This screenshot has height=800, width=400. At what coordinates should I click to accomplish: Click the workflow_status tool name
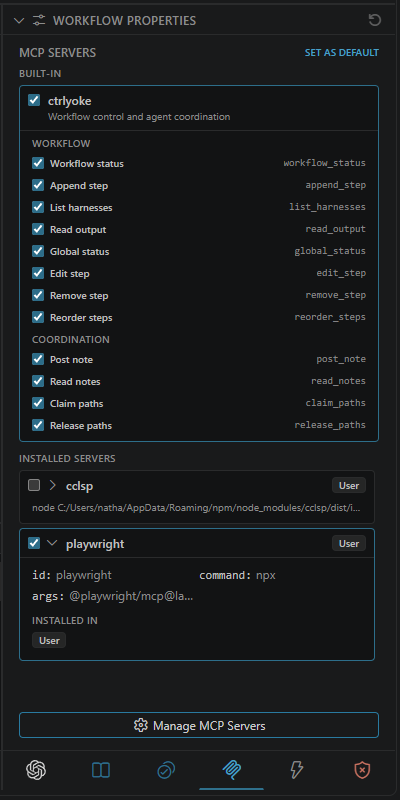coord(324,163)
